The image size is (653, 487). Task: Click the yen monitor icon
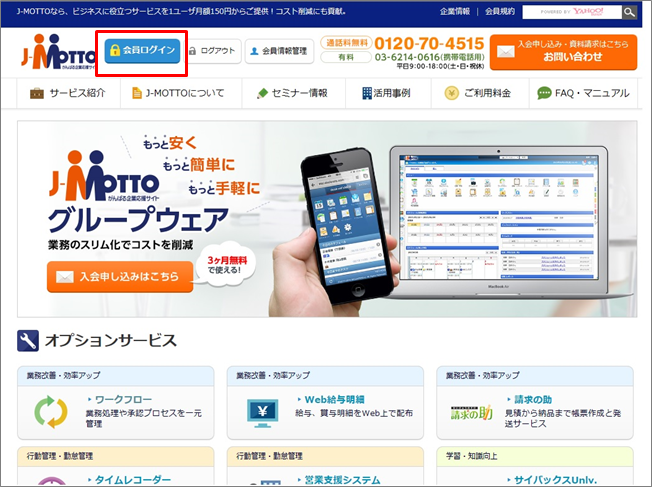[x=262, y=413]
